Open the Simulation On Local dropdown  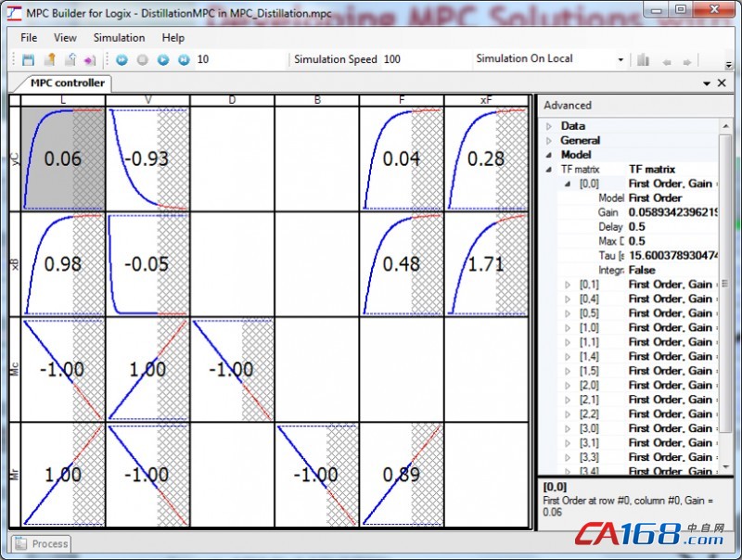pos(620,59)
